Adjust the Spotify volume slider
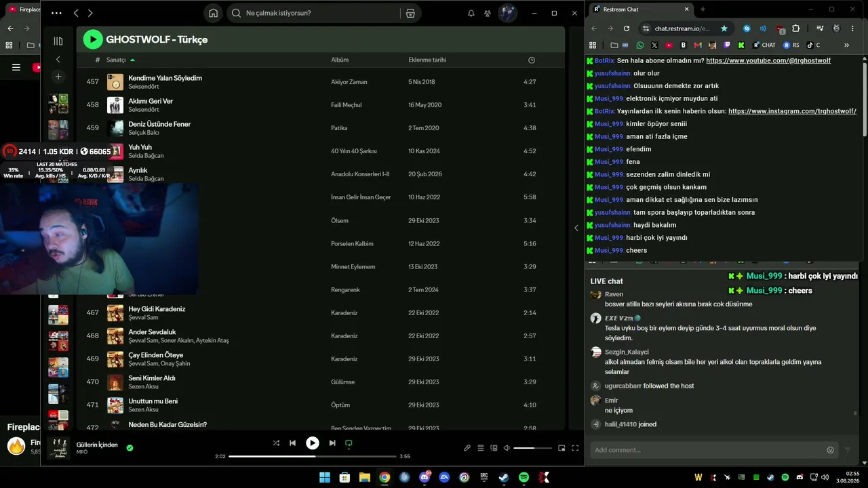 [x=533, y=448]
